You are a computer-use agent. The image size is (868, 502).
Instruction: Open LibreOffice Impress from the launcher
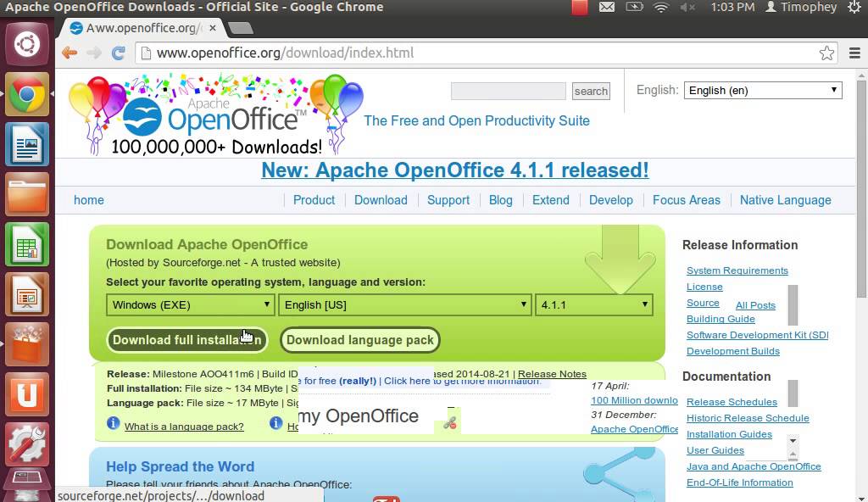pyautogui.click(x=26, y=294)
